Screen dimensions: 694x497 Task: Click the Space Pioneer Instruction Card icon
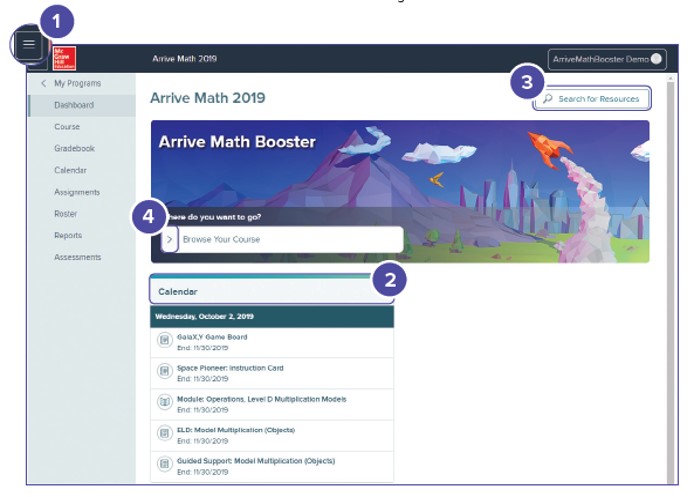pyautogui.click(x=164, y=371)
